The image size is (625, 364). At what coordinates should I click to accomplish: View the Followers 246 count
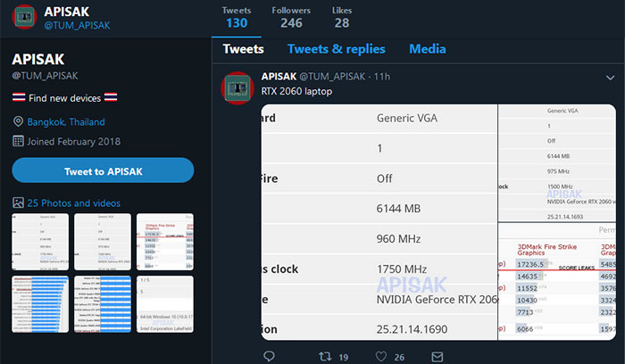click(x=291, y=18)
